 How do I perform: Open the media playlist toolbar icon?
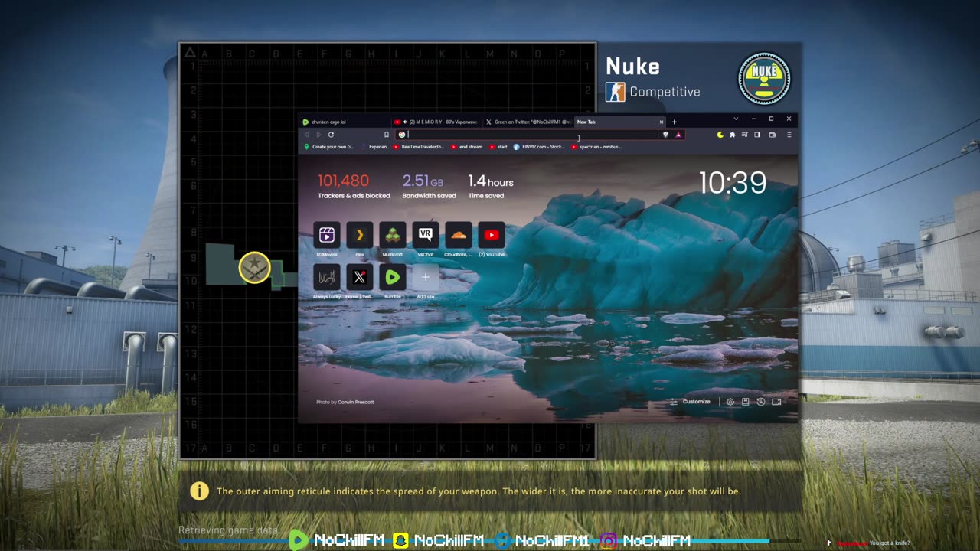pyautogui.click(x=745, y=135)
